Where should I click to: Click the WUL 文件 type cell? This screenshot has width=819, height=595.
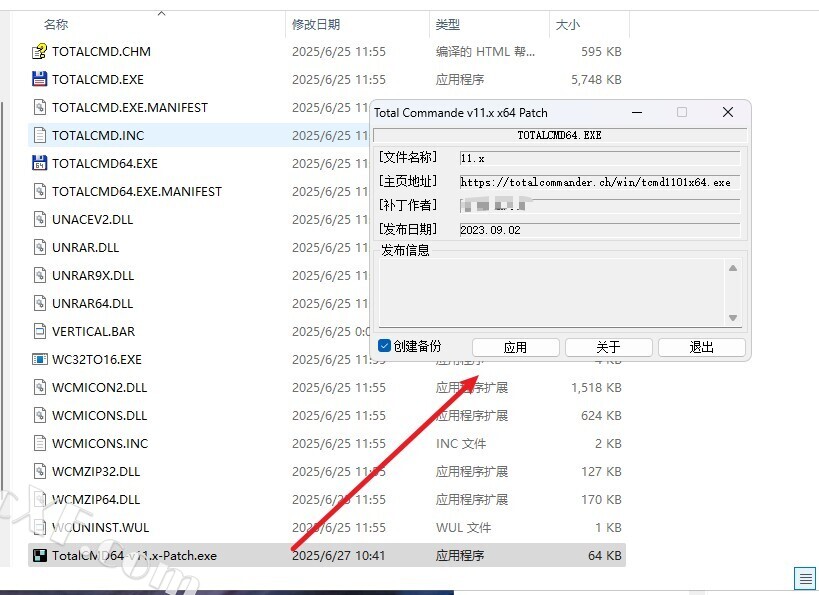pos(463,528)
